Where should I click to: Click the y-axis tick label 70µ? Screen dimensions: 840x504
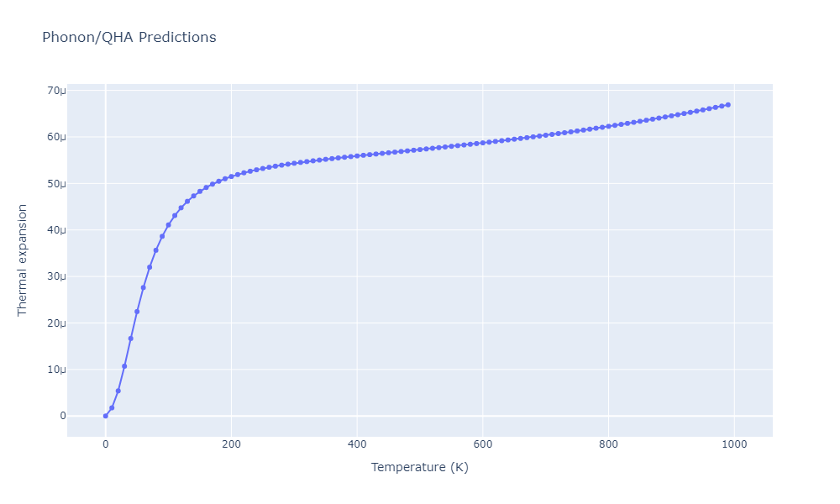click(x=56, y=91)
